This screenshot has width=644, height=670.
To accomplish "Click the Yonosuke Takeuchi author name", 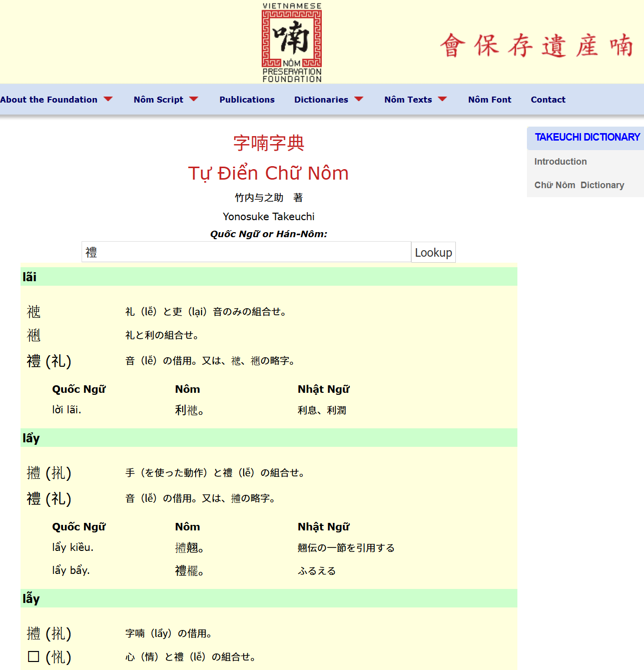I will 269,217.
